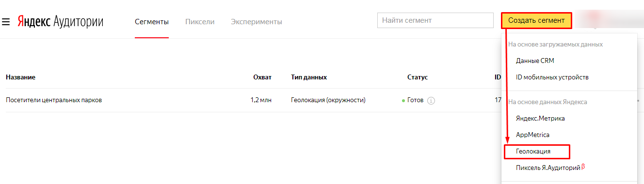The height and width of the screenshot is (184, 644).
Task: Pick Яндекс.Метрика as segment source
Action: 540,118
